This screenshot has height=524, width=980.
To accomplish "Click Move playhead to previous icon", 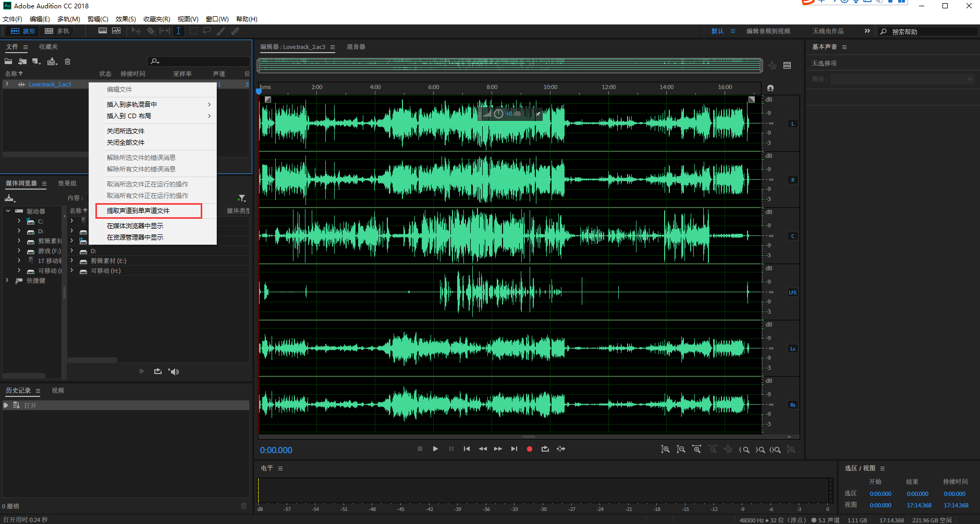I will coord(467,449).
